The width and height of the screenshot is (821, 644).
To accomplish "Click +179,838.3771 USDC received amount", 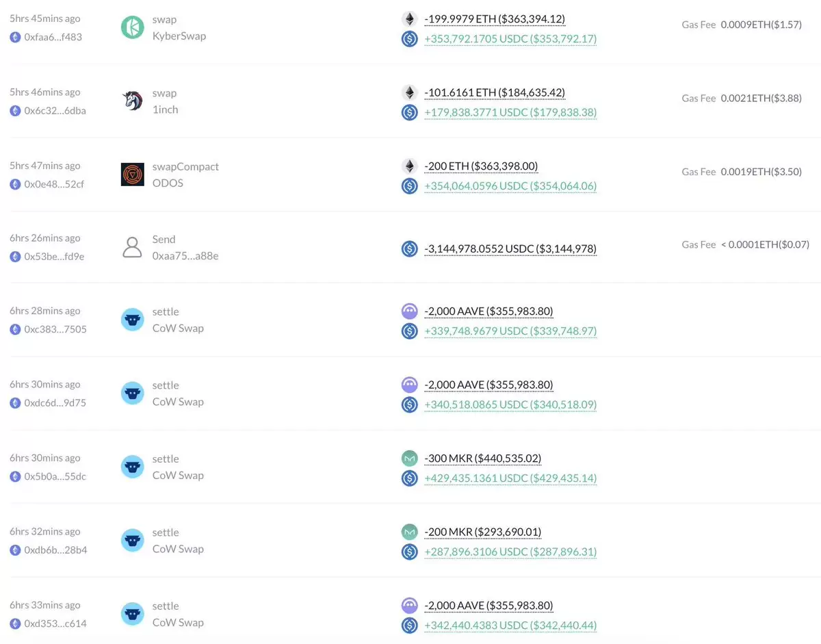I will tap(510, 112).
